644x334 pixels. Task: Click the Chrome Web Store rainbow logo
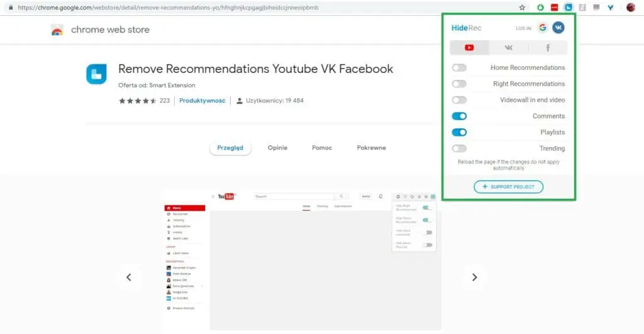tap(57, 30)
